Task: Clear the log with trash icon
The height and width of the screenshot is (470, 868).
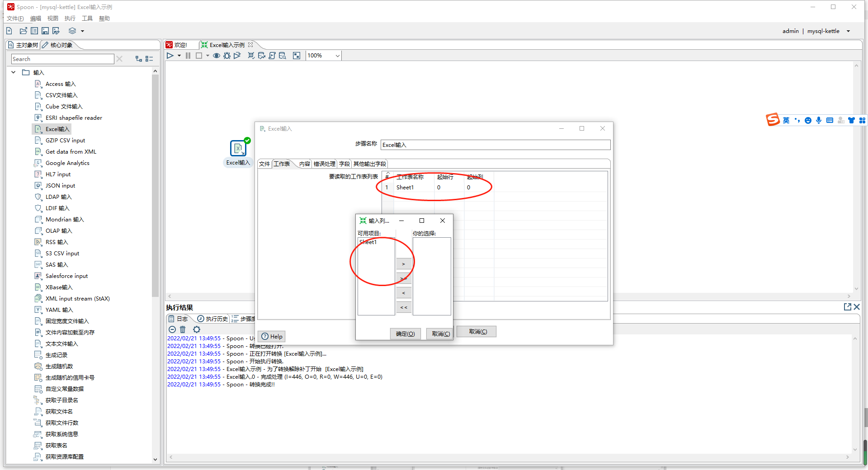Action: click(183, 329)
